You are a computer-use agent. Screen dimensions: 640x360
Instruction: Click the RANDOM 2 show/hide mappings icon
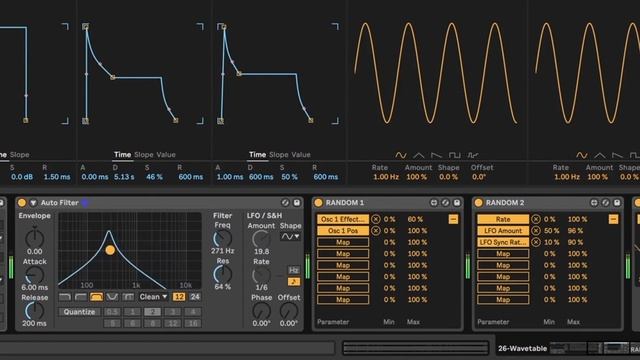click(x=594, y=202)
